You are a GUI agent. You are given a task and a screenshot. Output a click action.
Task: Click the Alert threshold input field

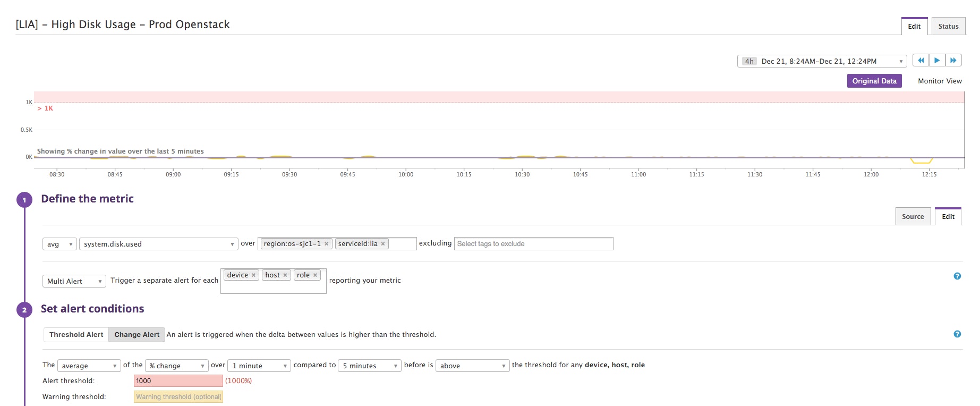[178, 381]
